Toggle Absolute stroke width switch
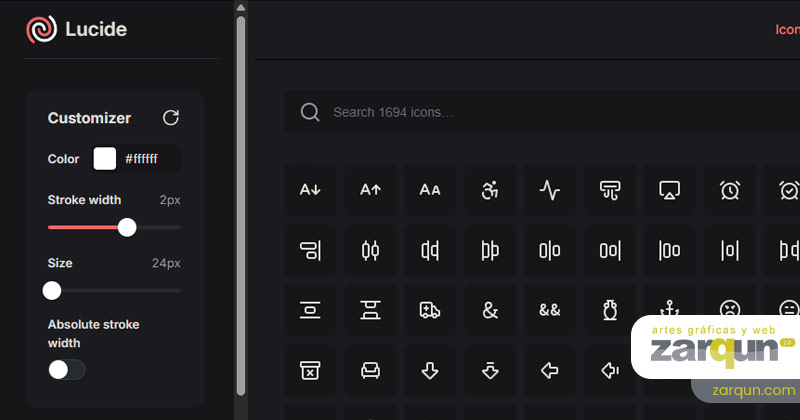The image size is (800, 420). 67,370
